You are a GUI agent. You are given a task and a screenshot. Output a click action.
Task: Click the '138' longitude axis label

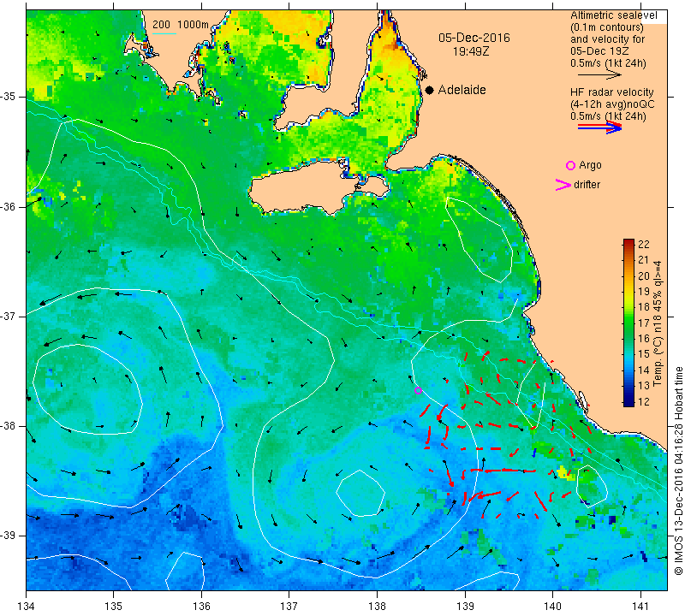point(377,607)
